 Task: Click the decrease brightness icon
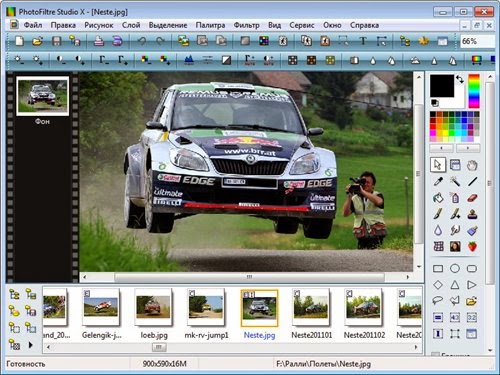[x=19, y=60]
